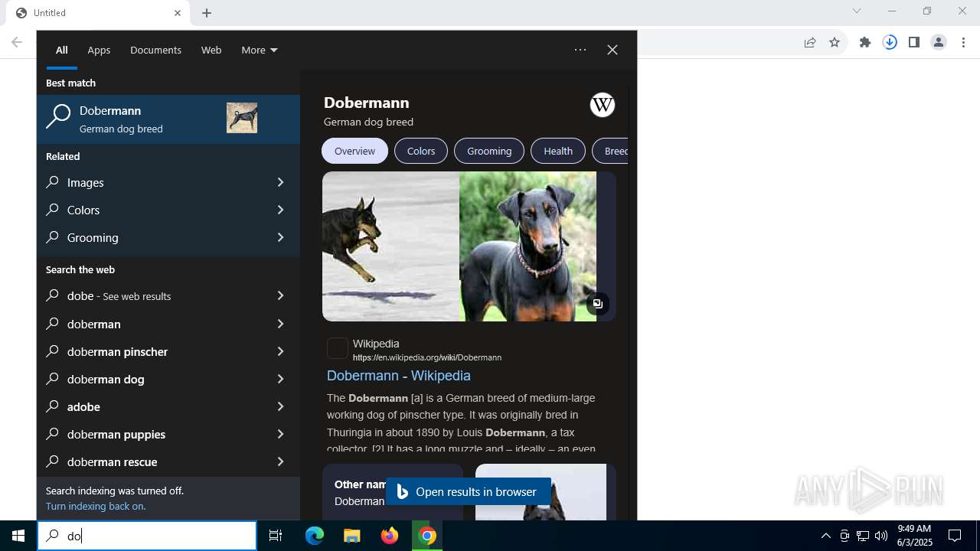
Task: Launch Firefox from taskbar
Action: click(390, 536)
